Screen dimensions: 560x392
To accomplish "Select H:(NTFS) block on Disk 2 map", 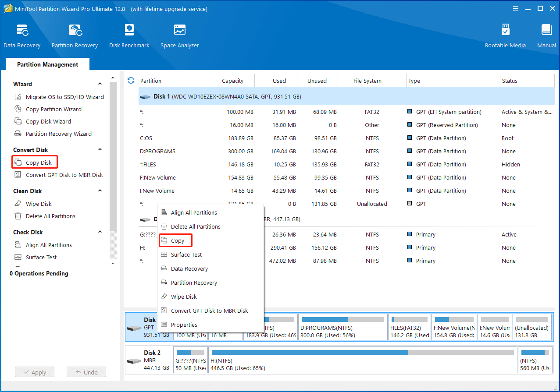I will click(x=363, y=360).
